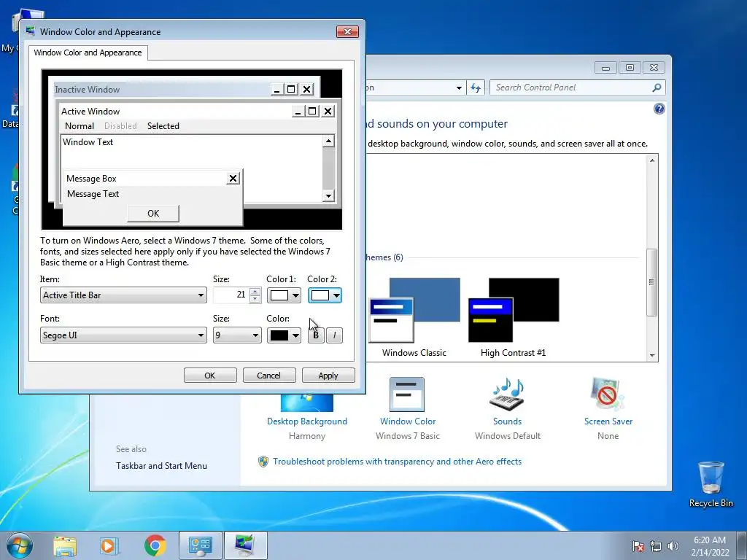Viewport: 747px width, 560px height.
Task: Select the Windows Classic theme
Action: (x=414, y=317)
